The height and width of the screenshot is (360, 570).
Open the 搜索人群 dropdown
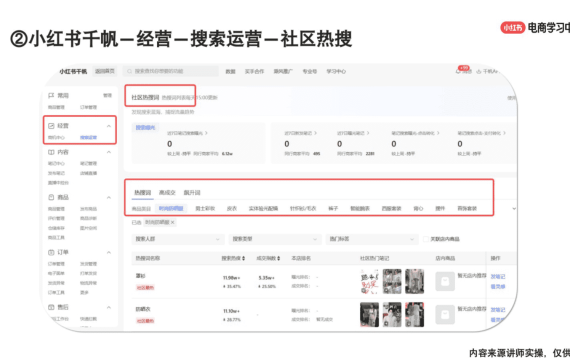point(177,239)
